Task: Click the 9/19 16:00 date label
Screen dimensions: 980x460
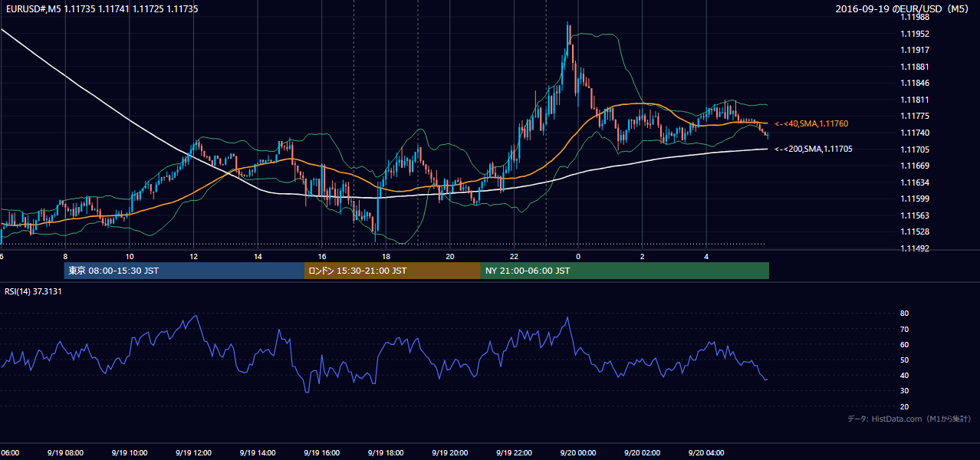Action: coord(321,452)
